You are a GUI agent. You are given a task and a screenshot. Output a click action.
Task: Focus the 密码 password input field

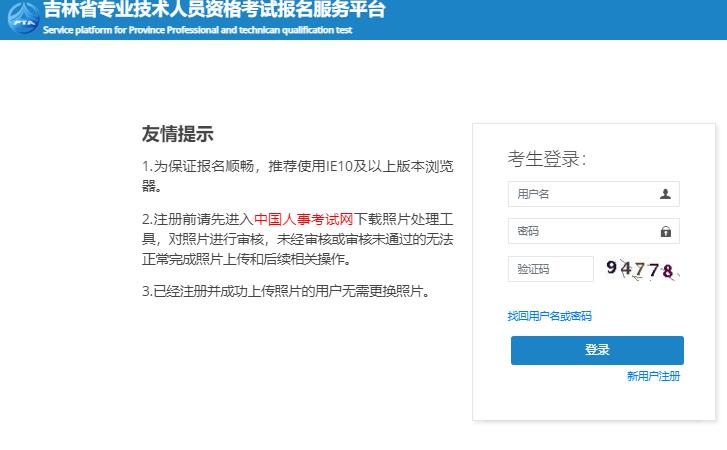tap(593, 231)
